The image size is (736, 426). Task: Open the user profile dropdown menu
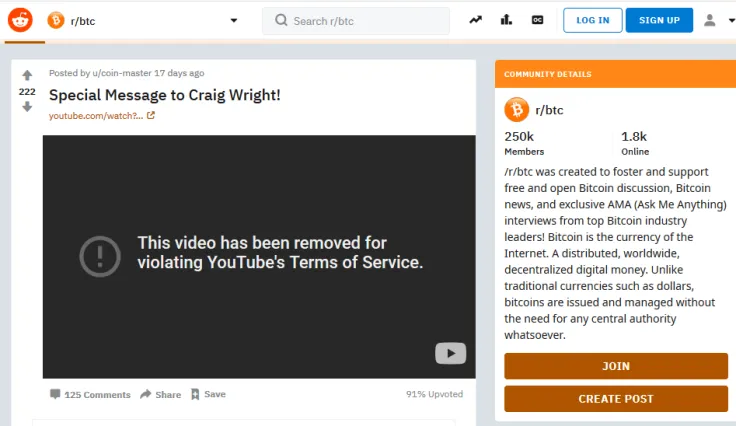coord(717,20)
